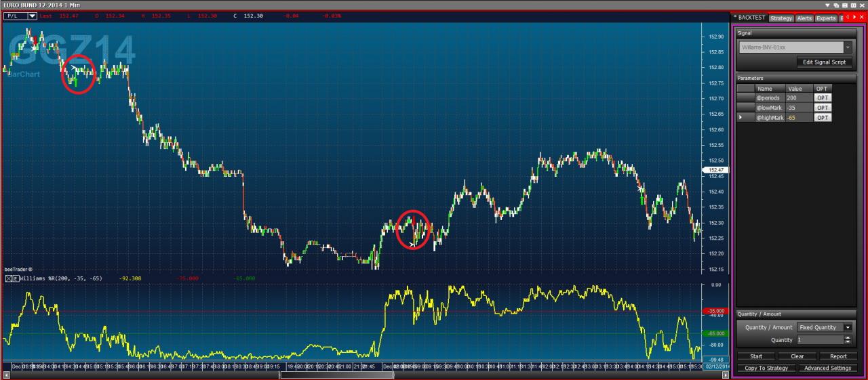Close the red backtest side panel
The height and width of the screenshot is (380, 868).
point(861,17)
